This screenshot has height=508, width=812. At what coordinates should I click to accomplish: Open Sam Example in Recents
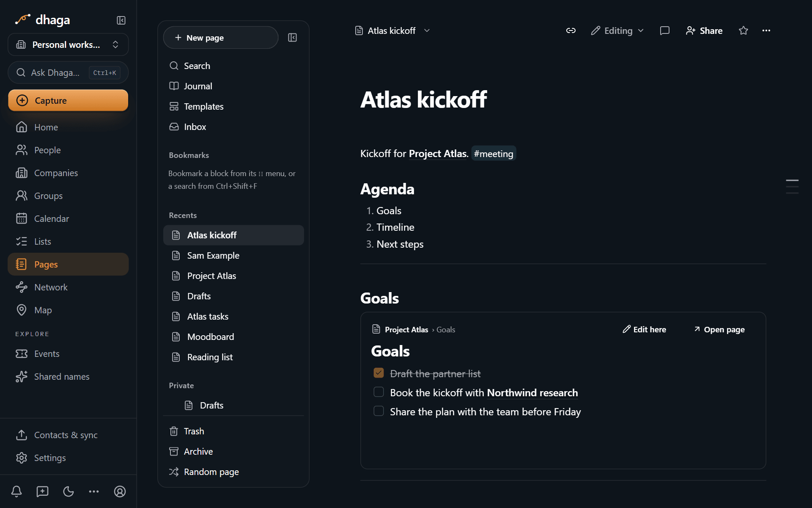(x=233, y=256)
